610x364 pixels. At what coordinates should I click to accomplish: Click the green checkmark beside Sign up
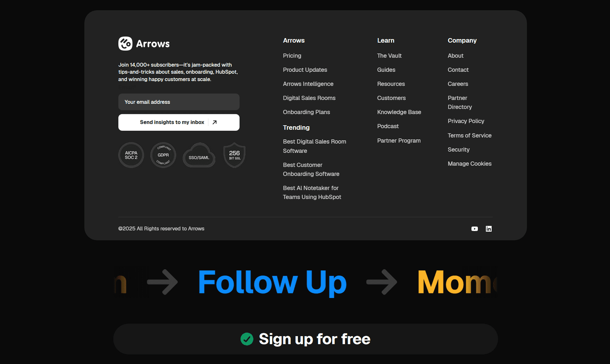[247, 339]
